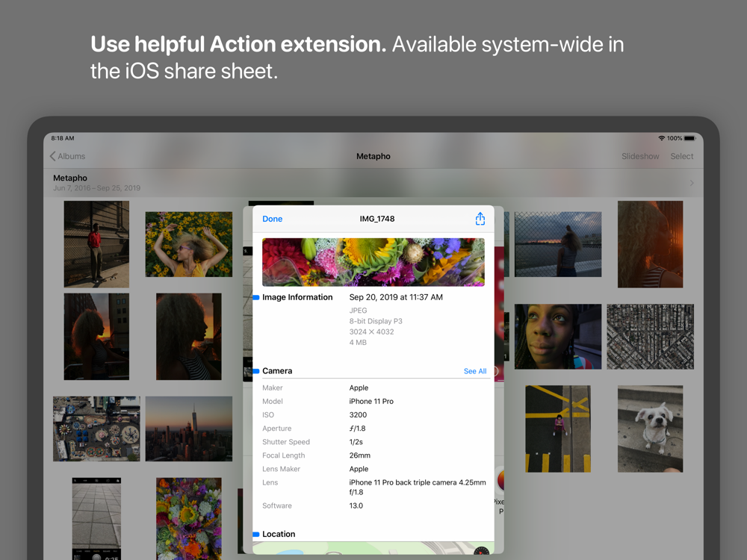The width and height of the screenshot is (747, 560).
Task: Select the Maker value 'Apple'
Action: (x=359, y=388)
